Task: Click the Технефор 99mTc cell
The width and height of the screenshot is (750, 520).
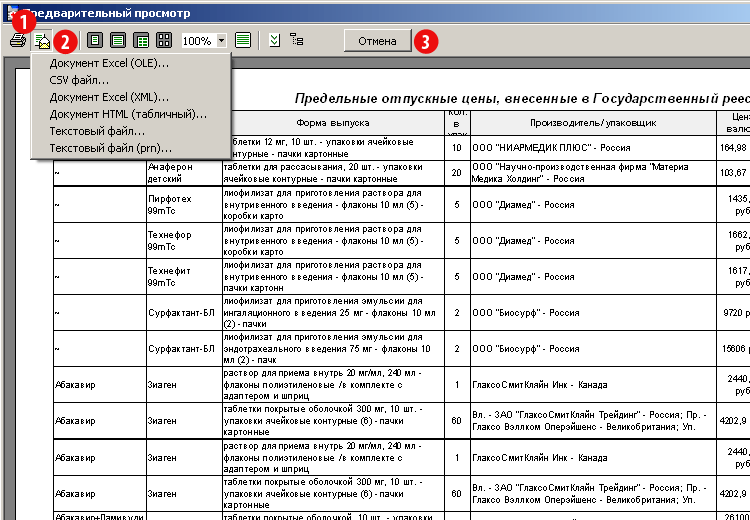Action: pyautogui.click(x=184, y=241)
